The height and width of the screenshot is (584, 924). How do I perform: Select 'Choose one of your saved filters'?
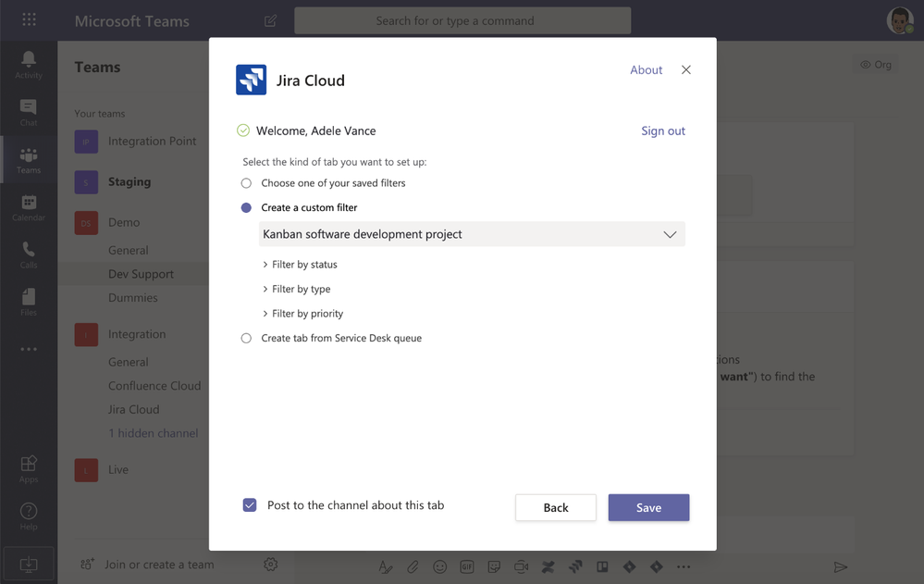tap(246, 182)
